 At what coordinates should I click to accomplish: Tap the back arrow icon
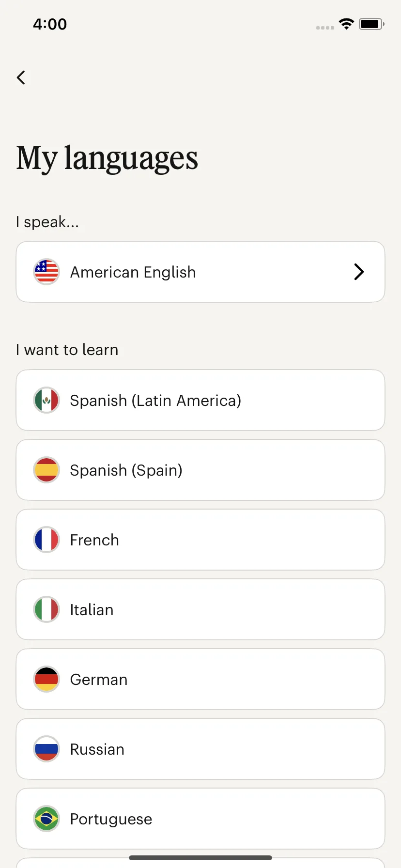pyautogui.click(x=21, y=77)
